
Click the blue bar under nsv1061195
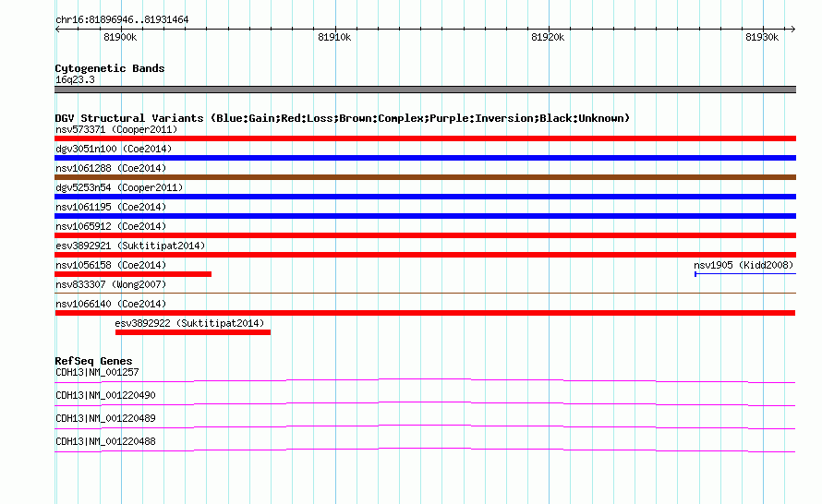[425, 216]
